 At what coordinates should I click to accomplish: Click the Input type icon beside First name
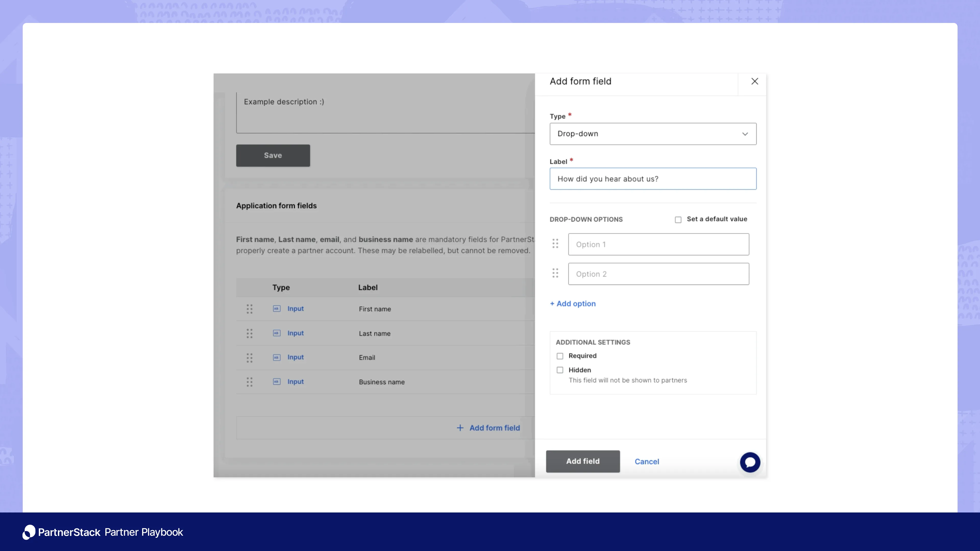coord(277,309)
